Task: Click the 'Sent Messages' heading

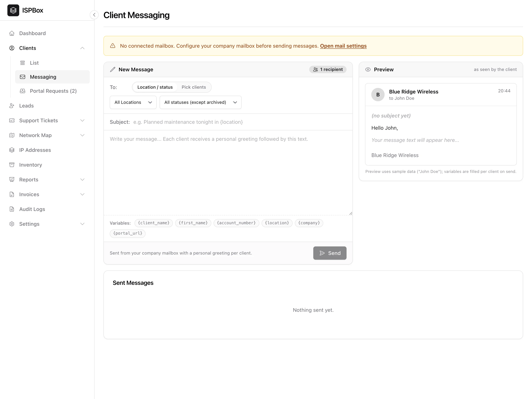Action: click(133, 283)
